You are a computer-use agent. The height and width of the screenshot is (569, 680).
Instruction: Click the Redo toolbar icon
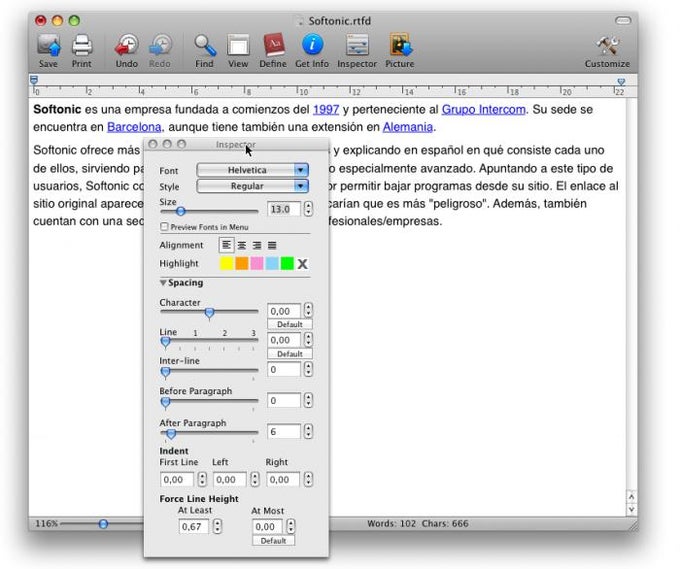point(160,45)
